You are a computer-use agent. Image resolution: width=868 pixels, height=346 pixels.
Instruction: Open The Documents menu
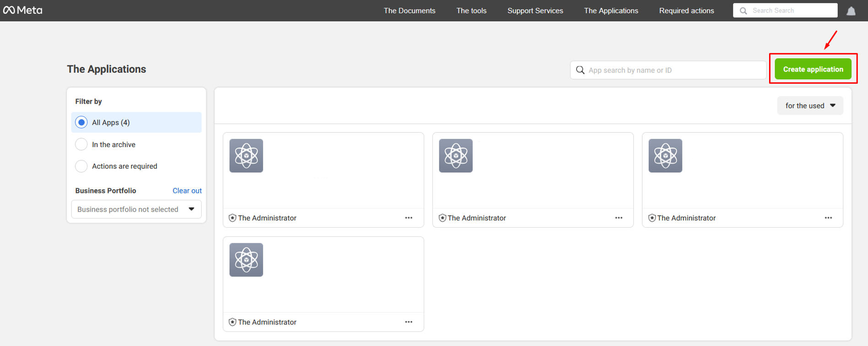409,11
